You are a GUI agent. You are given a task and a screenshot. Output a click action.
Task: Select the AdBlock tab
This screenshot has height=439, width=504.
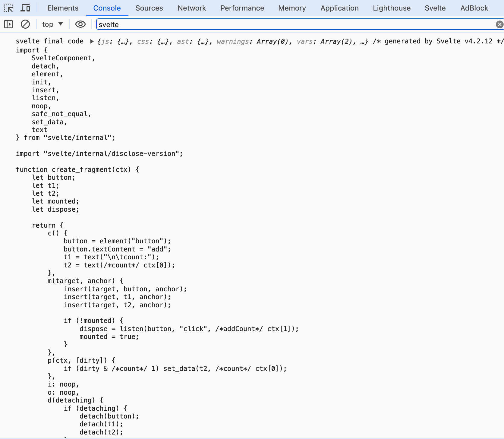(474, 8)
